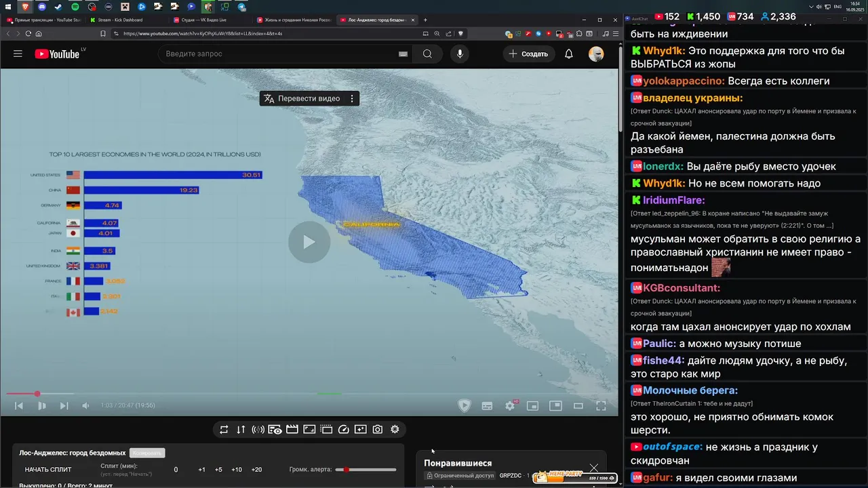The width and height of the screenshot is (868, 488).
Task: Skip to the next video
Action: (x=64, y=405)
